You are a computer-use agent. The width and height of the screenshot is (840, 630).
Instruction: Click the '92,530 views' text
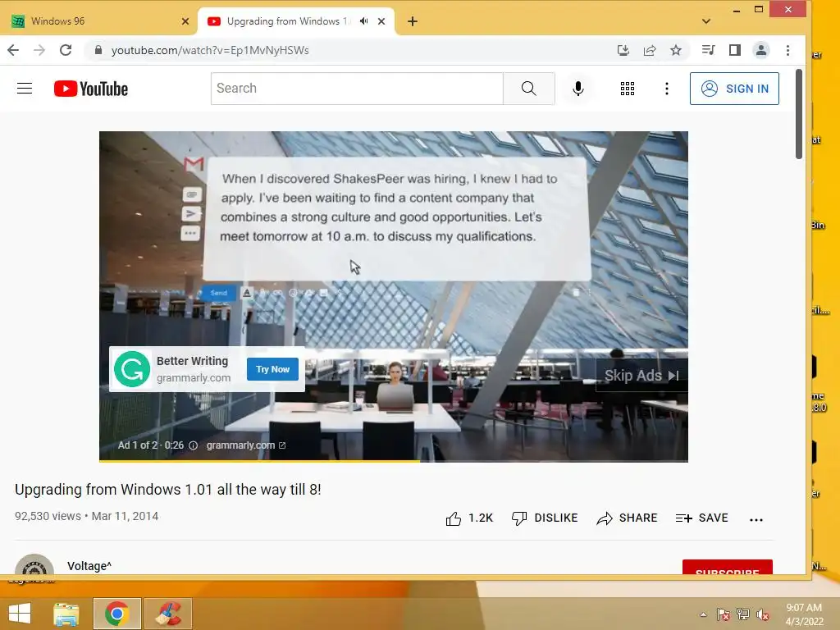(x=48, y=516)
